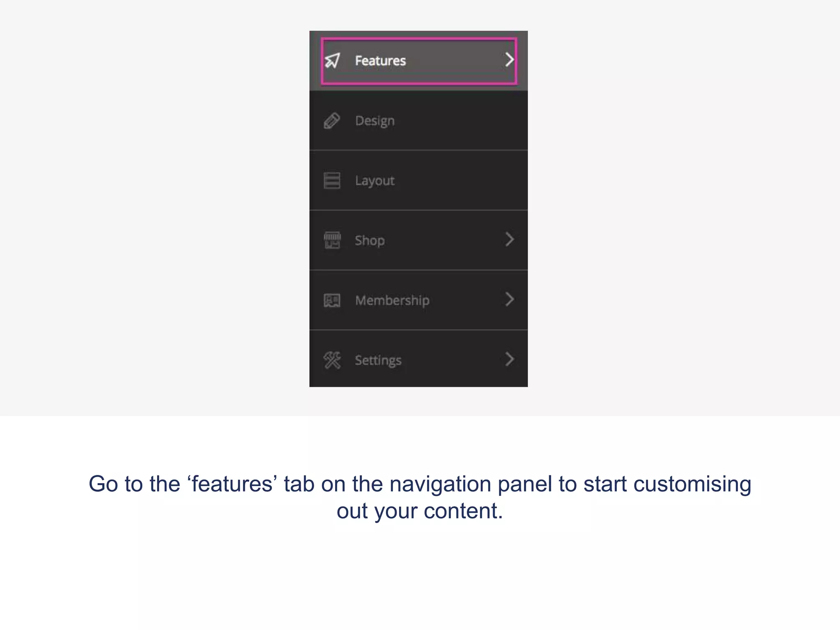Open the Features menu label
Image resolution: width=840 pixels, height=630 pixels.
[x=380, y=61]
